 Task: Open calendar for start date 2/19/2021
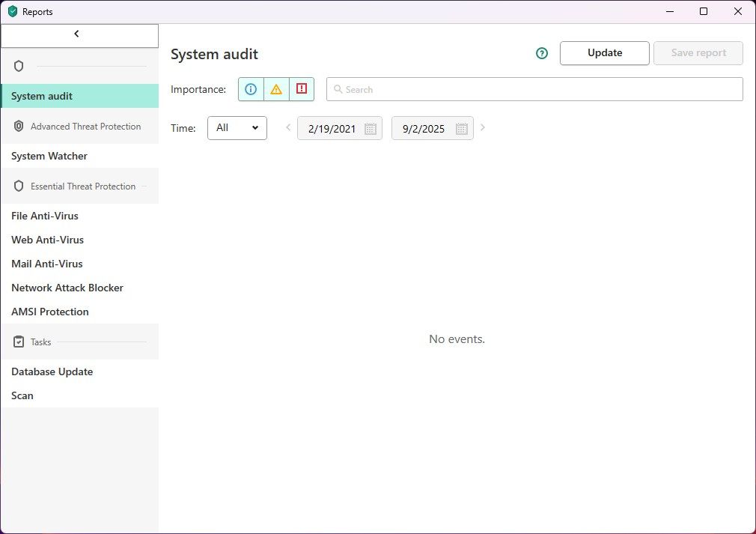(371, 129)
